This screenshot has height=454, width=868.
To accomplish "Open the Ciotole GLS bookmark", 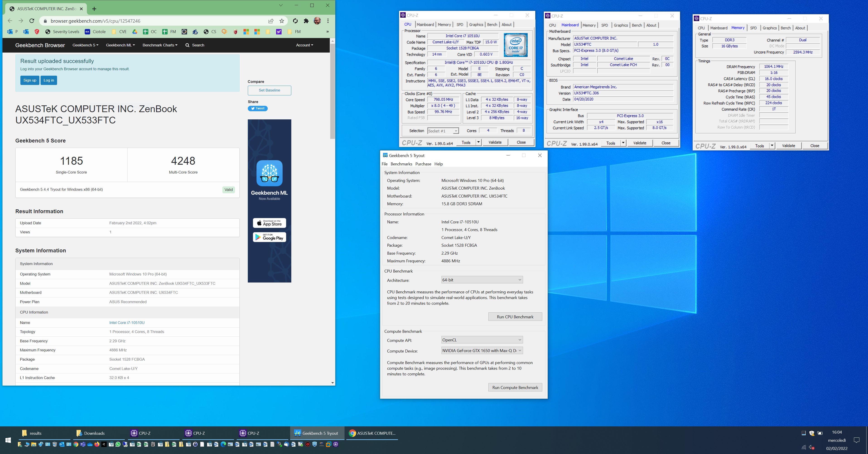I will (95, 32).
